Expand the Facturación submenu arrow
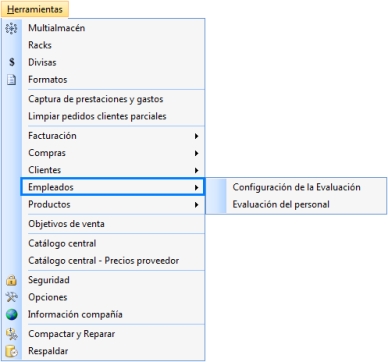 [x=196, y=136]
